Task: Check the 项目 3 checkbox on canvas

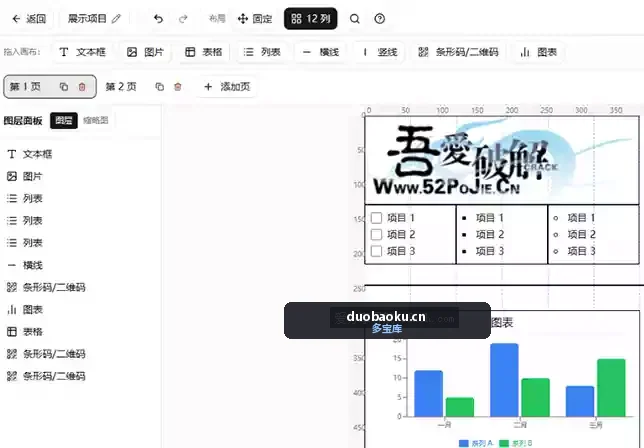Action: [x=376, y=251]
